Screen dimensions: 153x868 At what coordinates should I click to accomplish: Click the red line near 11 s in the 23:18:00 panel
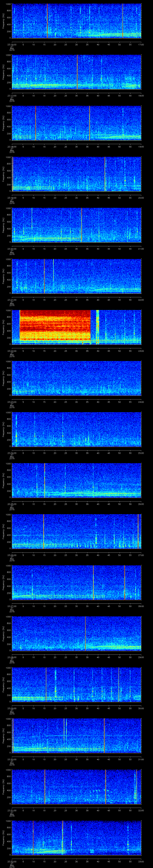tap(36, 123)
